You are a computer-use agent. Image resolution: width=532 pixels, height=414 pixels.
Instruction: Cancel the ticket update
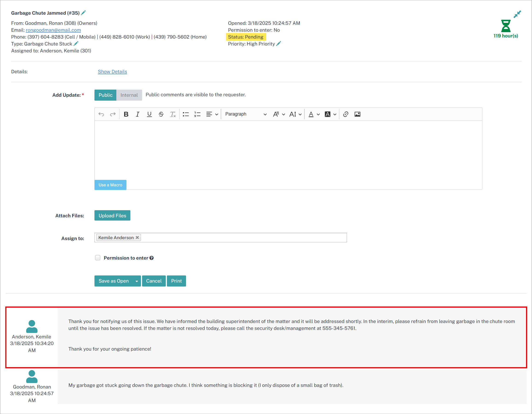pyautogui.click(x=154, y=281)
